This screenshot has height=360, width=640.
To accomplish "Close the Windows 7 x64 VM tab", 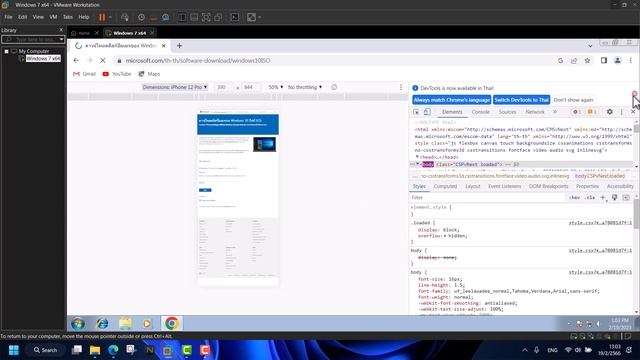I will coord(152,33).
